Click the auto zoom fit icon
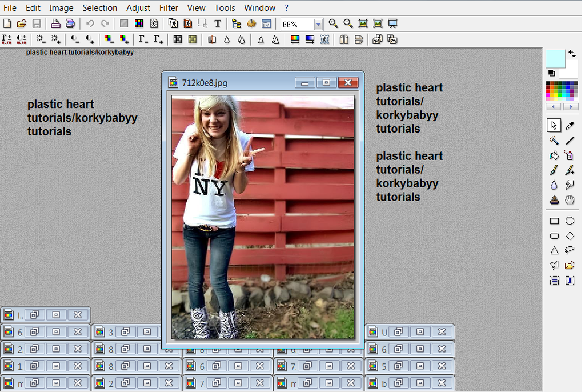Image resolution: width=585 pixels, height=392 pixels. (378, 23)
